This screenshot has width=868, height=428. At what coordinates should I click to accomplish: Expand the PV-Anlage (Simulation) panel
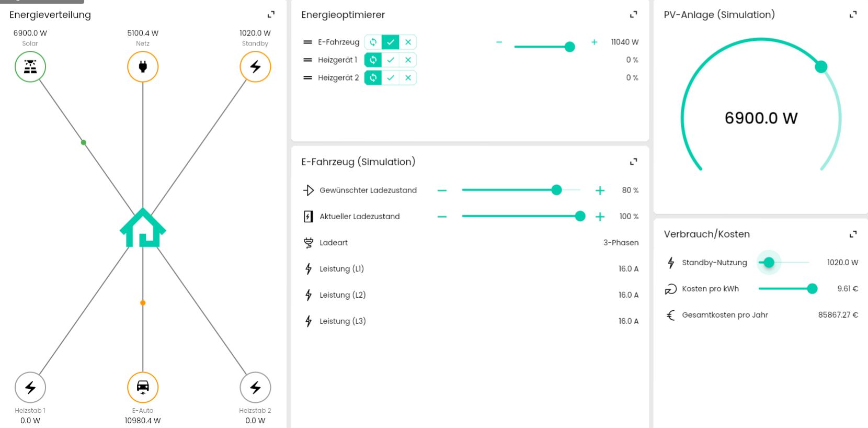853,15
